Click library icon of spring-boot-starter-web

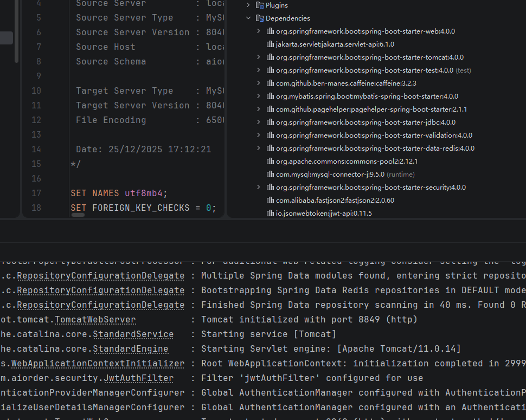point(270,31)
